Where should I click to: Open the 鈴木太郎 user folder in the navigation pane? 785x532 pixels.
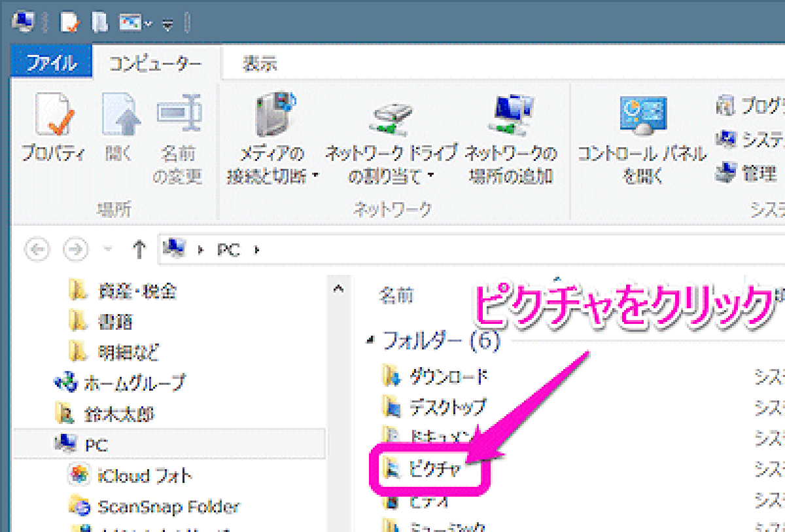105,414
